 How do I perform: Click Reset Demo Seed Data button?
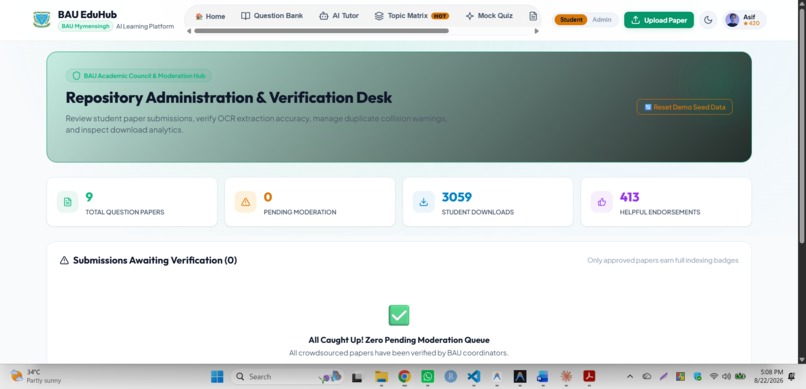(x=684, y=107)
